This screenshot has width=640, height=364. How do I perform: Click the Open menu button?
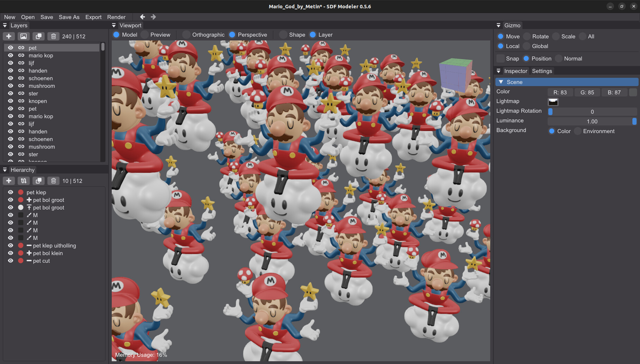28,17
